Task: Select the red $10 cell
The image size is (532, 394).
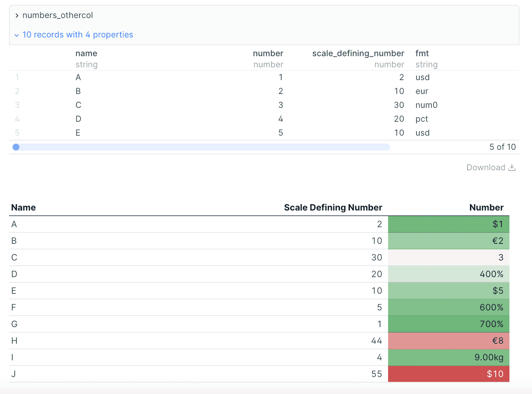Action: tap(448, 374)
